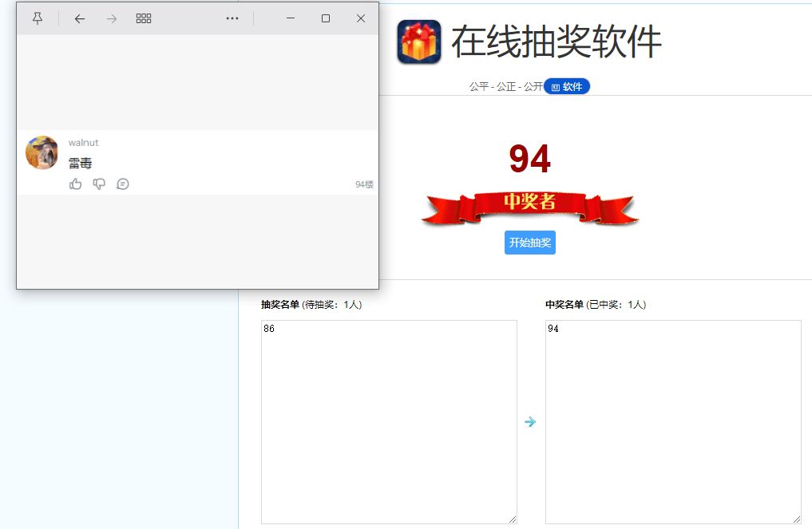Click into the 中奖名单 text area
Screen dimensions: 812x529
coord(673,422)
